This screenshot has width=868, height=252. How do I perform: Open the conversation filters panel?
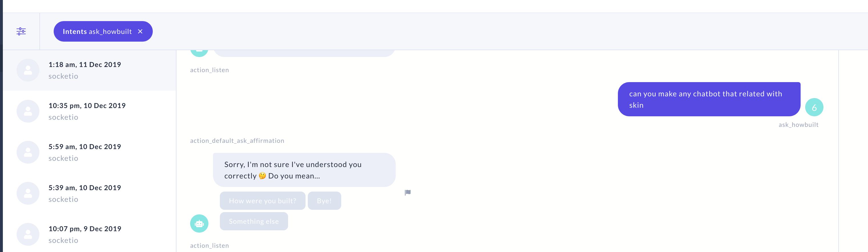(x=22, y=31)
